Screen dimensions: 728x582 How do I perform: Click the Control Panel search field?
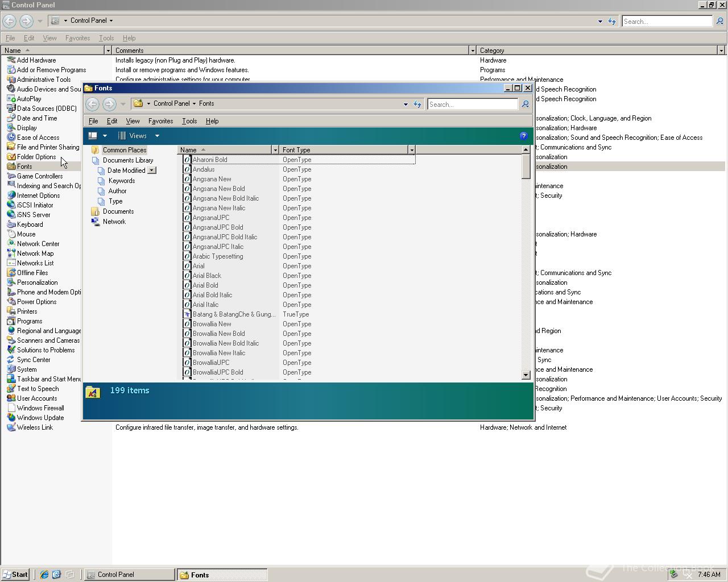point(667,22)
